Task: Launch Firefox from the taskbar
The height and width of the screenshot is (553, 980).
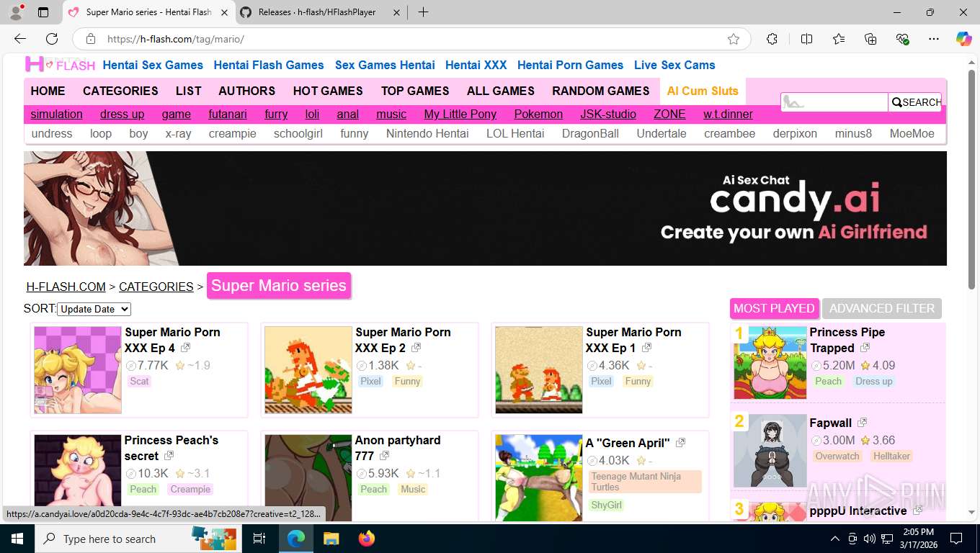Action: click(367, 539)
